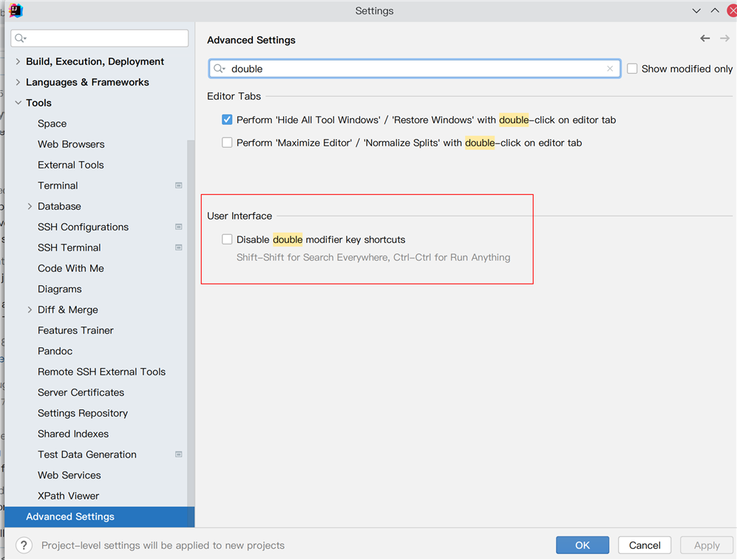Select Features Trainer in the tree

(75, 330)
